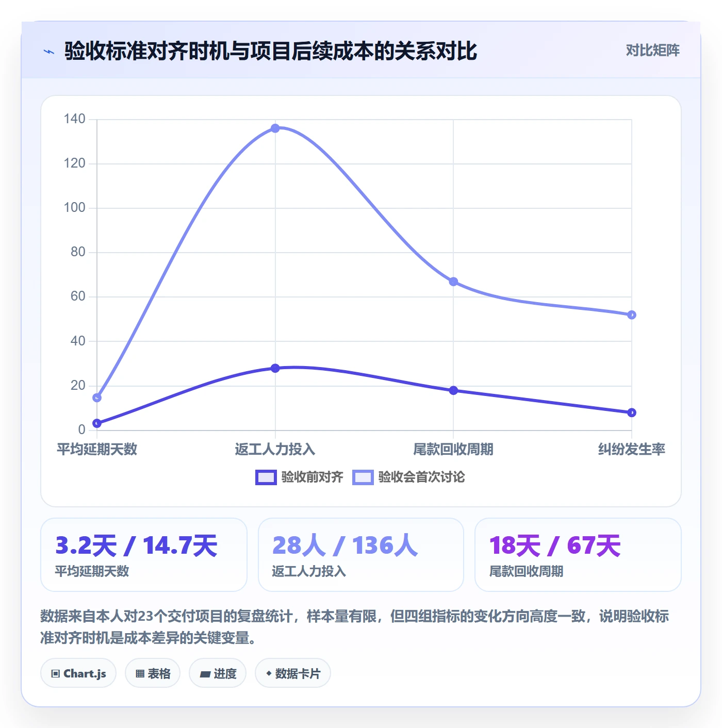
Task: Click the grid icon in the 表格 chip
Action: (140, 673)
